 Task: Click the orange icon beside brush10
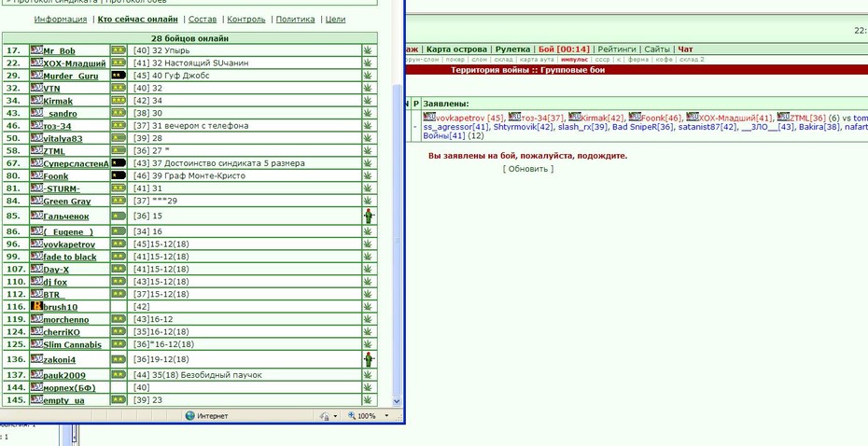tap(36, 306)
